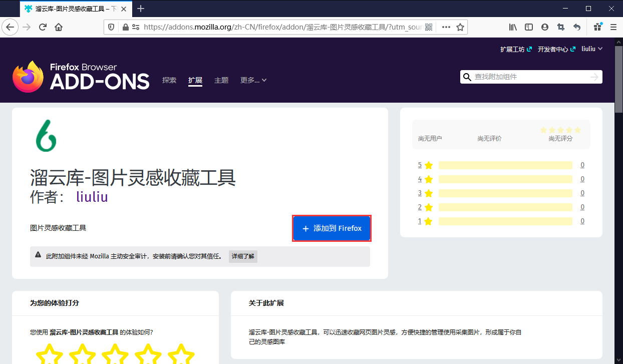Submit the add-on search with arrow
Viewport: 623px width, 364px height.
pyautogui.click(x=594, y=77)
